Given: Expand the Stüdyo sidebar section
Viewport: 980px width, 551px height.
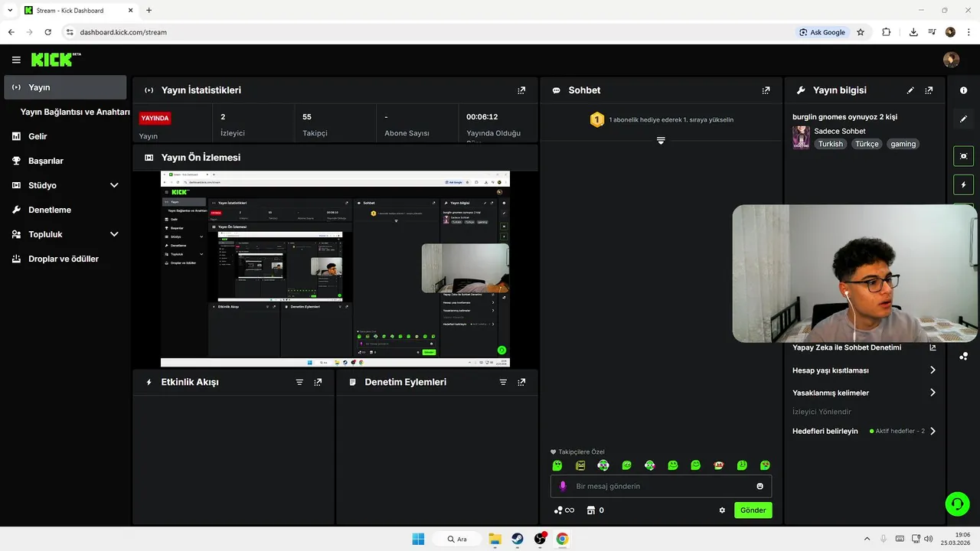Looking at the screenshot, I should 114,185.
